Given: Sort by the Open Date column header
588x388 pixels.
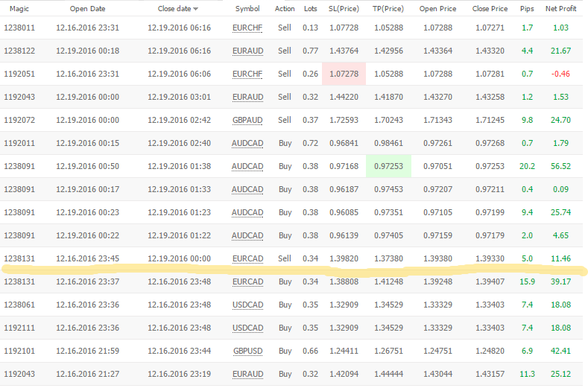Looking at the screenshot, I should [87, 9].
